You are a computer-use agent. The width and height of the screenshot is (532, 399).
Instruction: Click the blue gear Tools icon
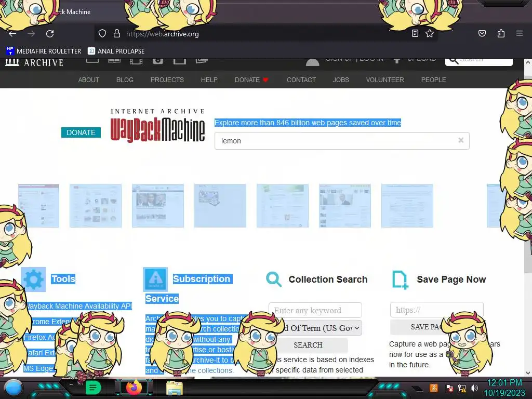33,280
